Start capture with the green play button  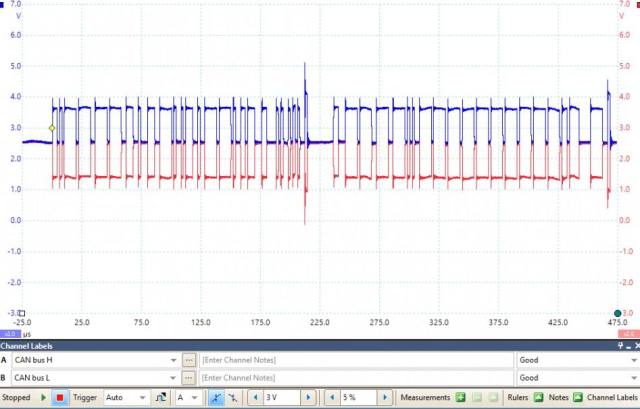click(43, 397)
